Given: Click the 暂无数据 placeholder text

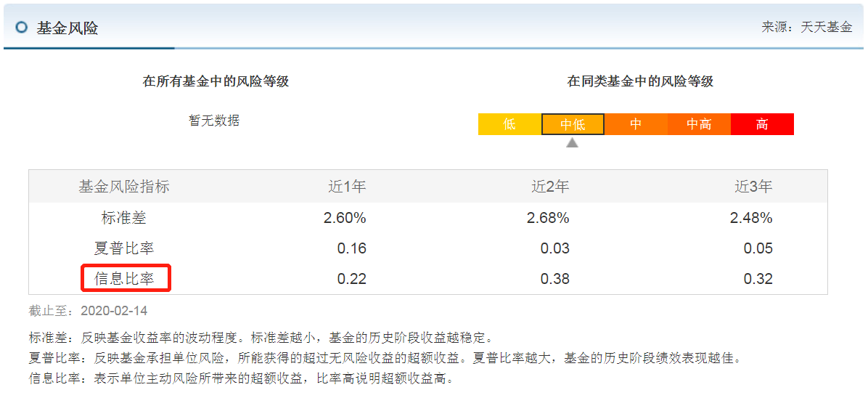Looking at the screenshot, I should tap(214, 121).
